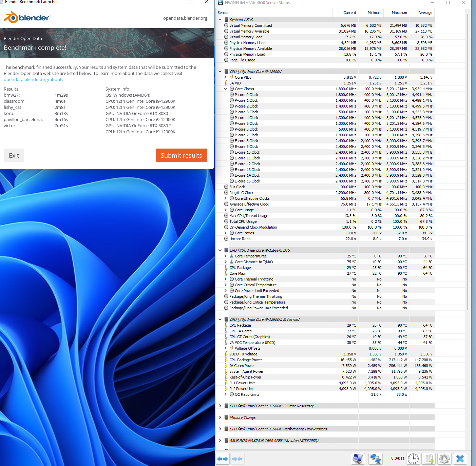Expand the C-State Residency group
This screenshot has height=466, width=476.
(x=220, y=406)
